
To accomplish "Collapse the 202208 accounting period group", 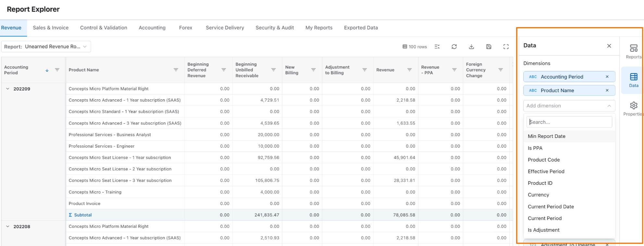I will coord(8,227).
